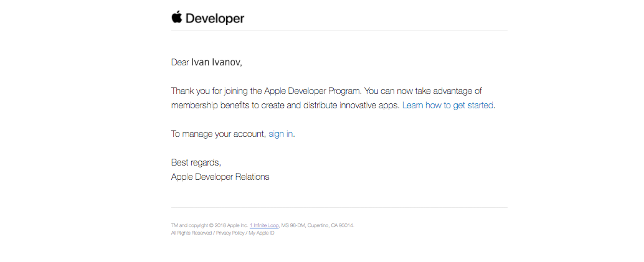644x262 pixels.
Task: Click the Apple logo in the header
Action: click(x=177, y=17)
